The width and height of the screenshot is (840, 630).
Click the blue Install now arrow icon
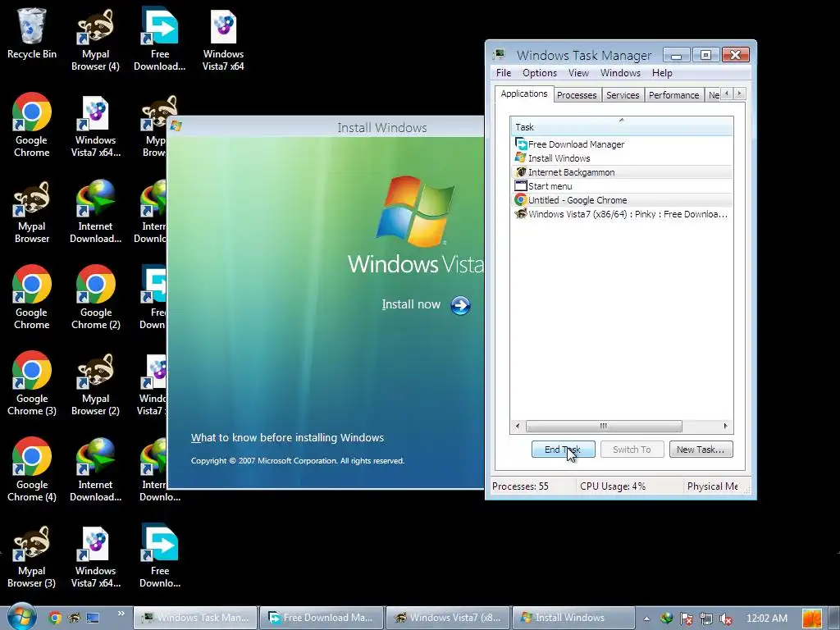[x=460, y=305]
